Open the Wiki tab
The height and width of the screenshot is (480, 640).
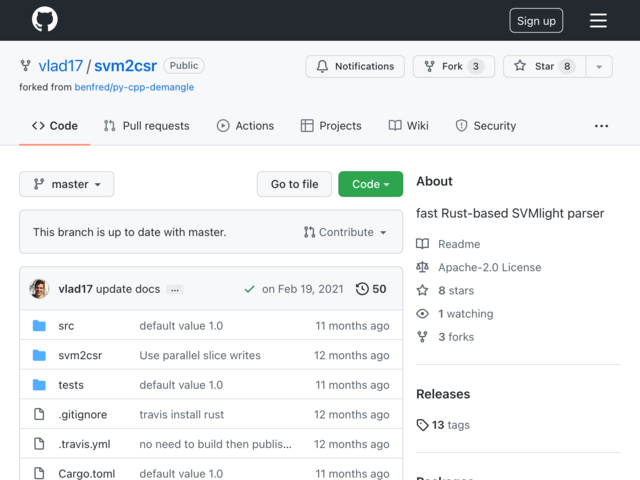tap(408, 126)
